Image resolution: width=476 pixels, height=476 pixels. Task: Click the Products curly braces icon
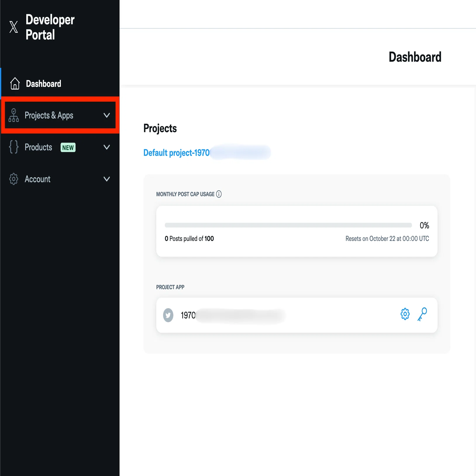point(14,147)
